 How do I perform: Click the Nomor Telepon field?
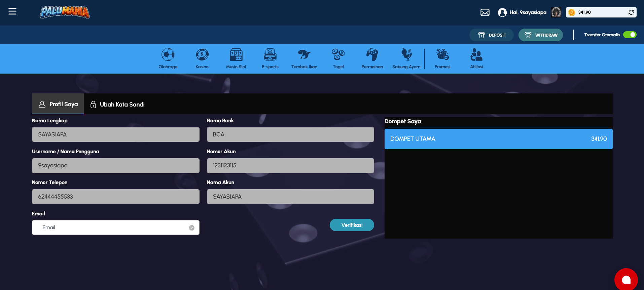click(116, 197)
